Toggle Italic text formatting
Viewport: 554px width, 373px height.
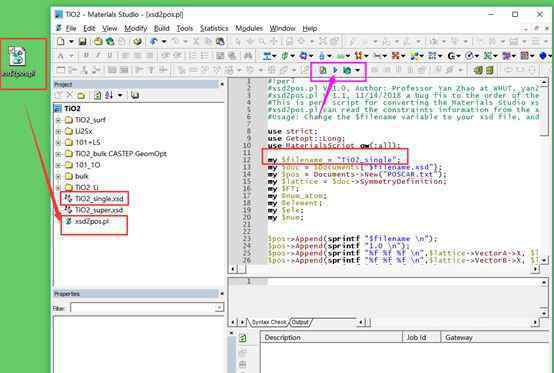click(98, 55)
